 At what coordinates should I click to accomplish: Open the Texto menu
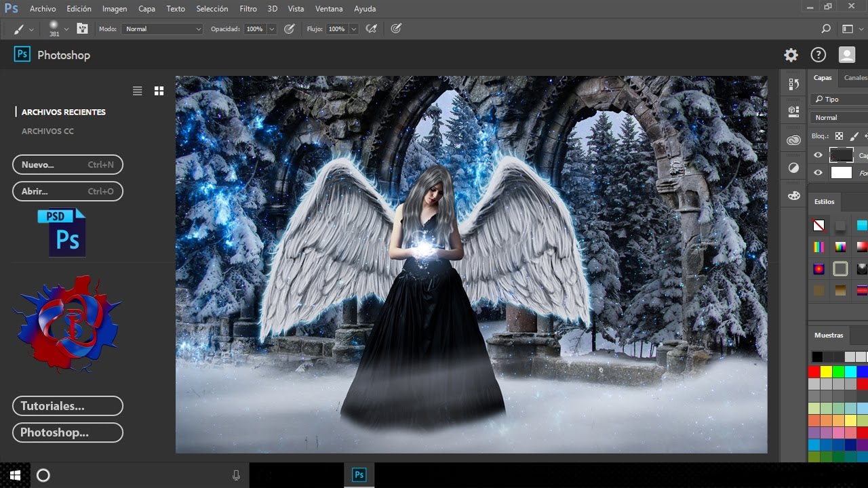[x=176, y=9]
